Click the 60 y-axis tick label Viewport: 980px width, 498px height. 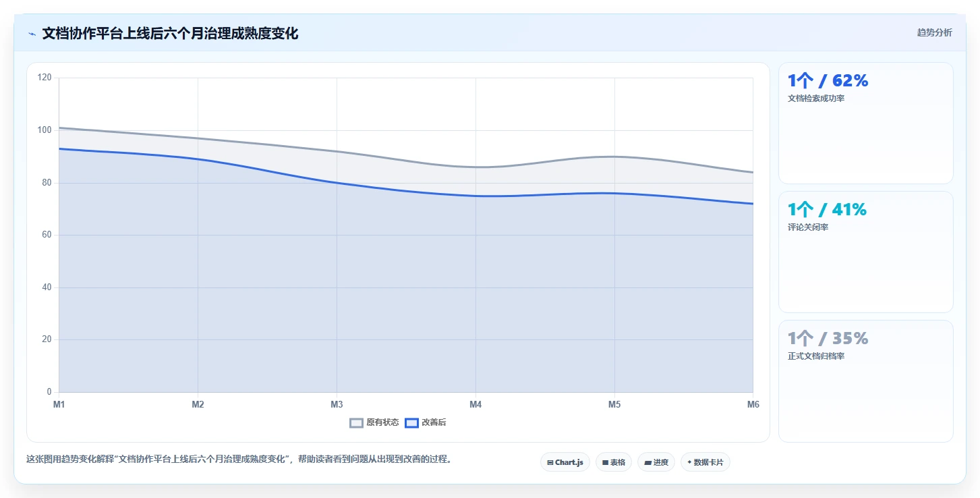(x=47, y=235)
